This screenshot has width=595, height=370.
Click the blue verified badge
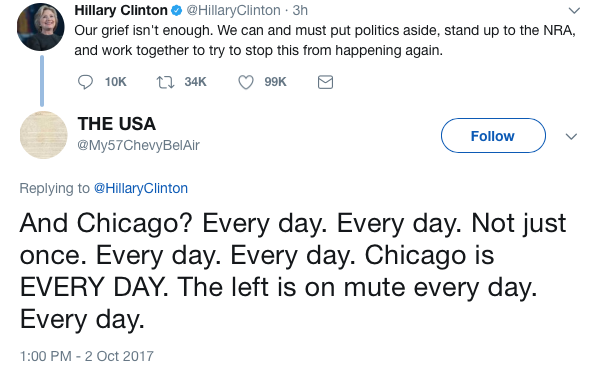click(176, 11)
